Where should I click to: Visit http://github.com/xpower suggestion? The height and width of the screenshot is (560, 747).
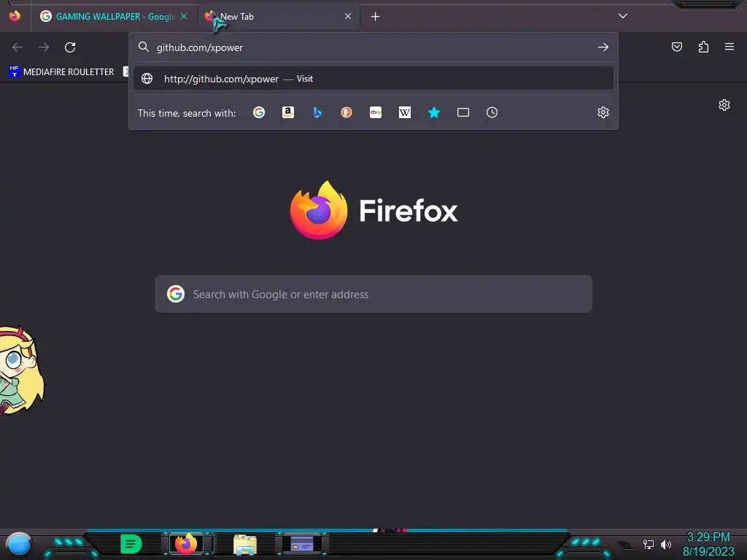[373, 79]
